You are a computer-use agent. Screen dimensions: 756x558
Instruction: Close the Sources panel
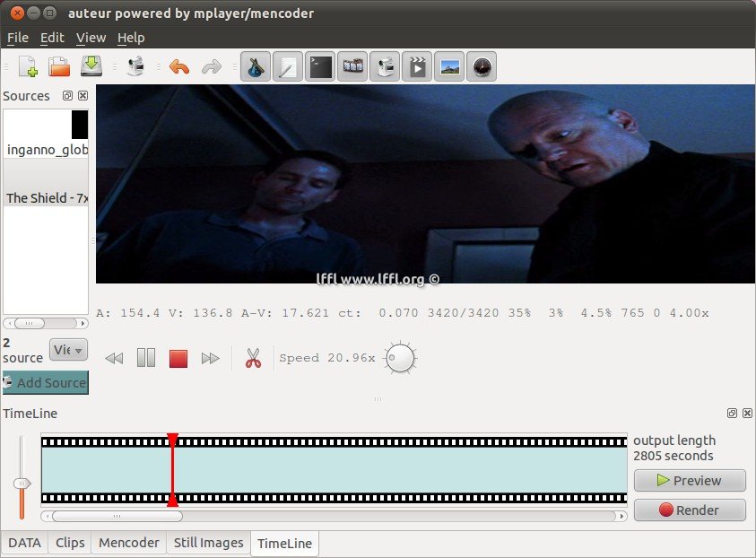(83, 95)
